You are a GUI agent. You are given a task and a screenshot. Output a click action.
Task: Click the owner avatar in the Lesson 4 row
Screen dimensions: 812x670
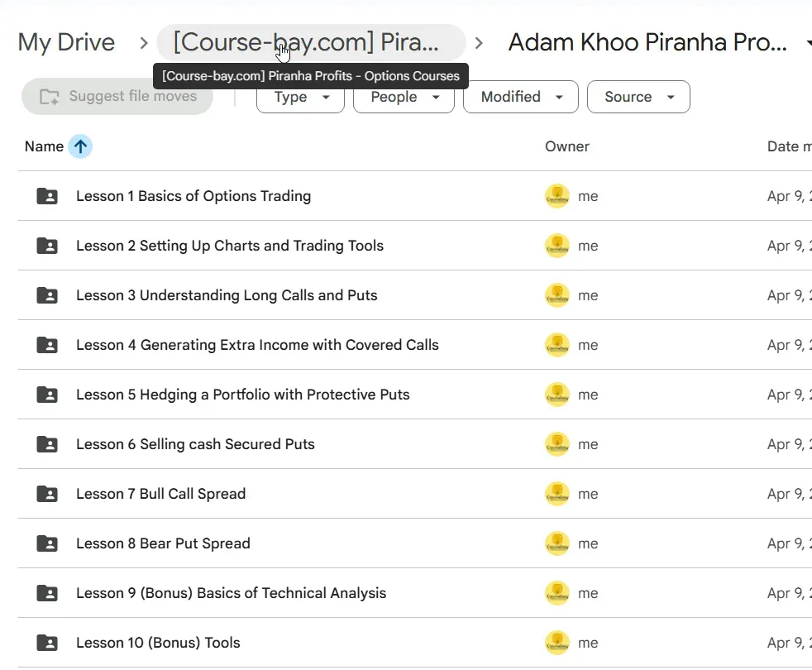click(557, 345)
